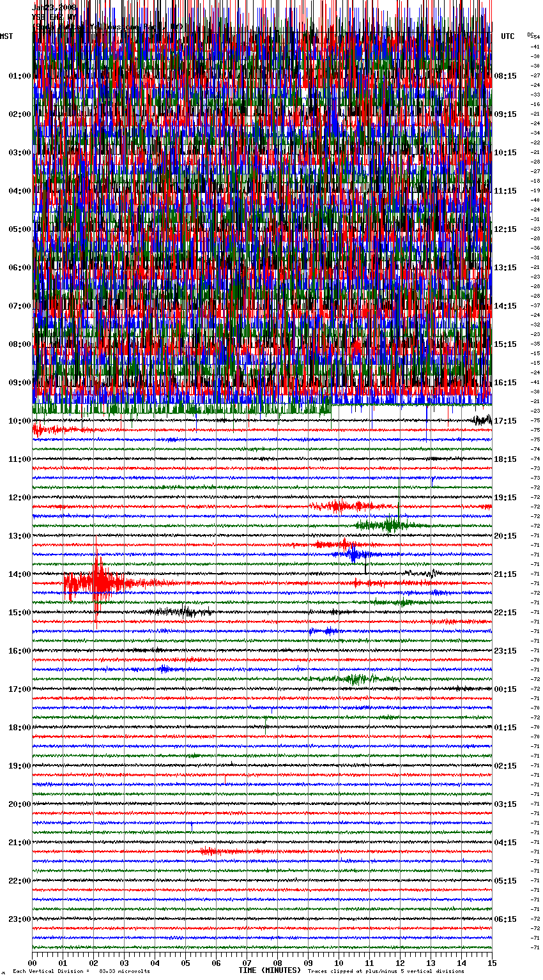Click the 10:15 UTC time label

coord(505,153)
